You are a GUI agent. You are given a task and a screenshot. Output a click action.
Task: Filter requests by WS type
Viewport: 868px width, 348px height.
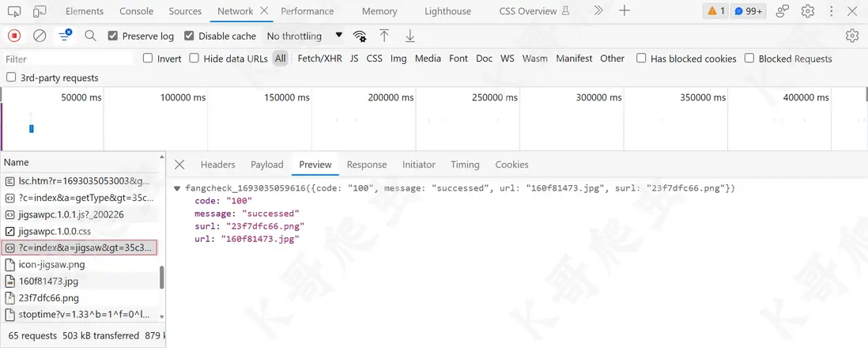[507, 59]
